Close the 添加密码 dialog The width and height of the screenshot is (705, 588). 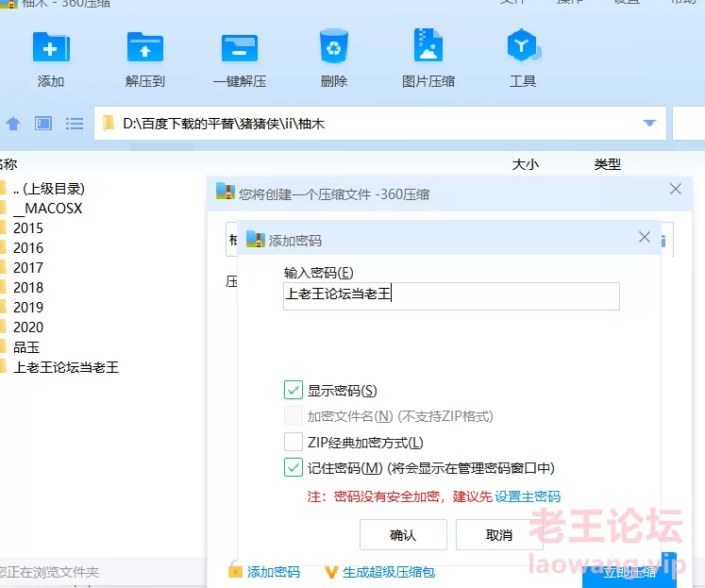(x=645, y=237)
